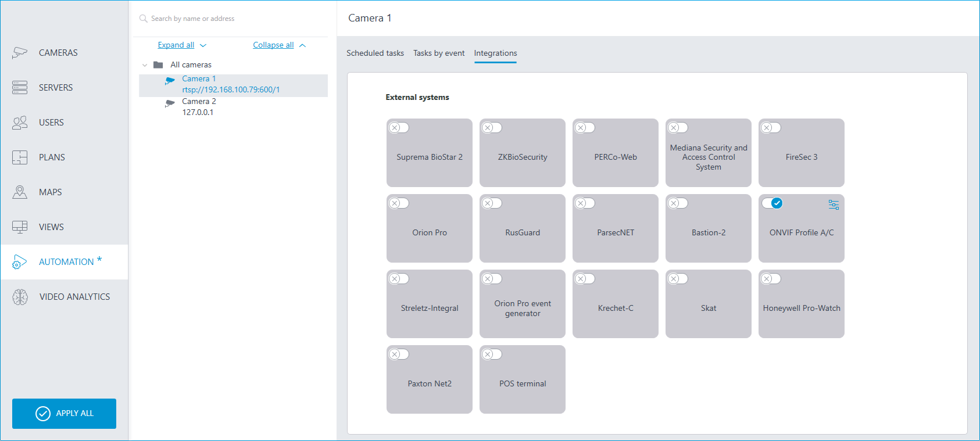This screenshot has width=980, height=441.
Task: Click the POS terminal label
Action: pyautogui.click(x=523, y=383)
